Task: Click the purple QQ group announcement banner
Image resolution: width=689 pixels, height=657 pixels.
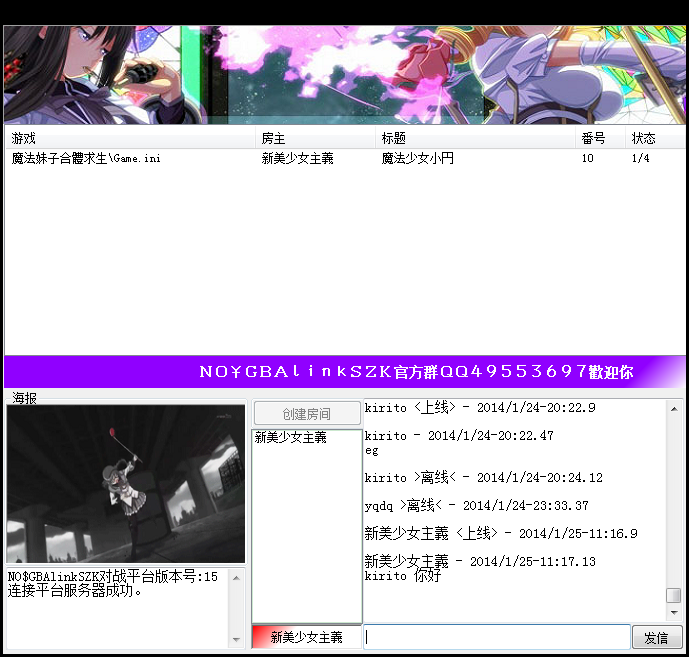Action: (344, 372)
